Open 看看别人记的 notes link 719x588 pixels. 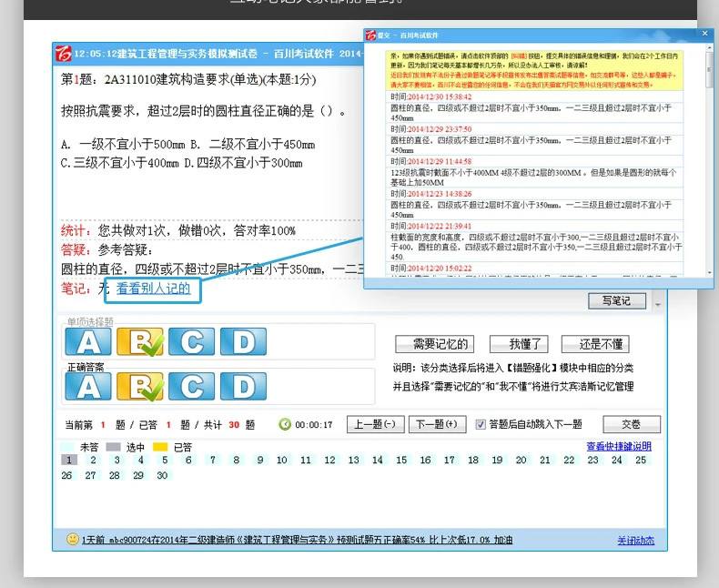click(153, 289)
